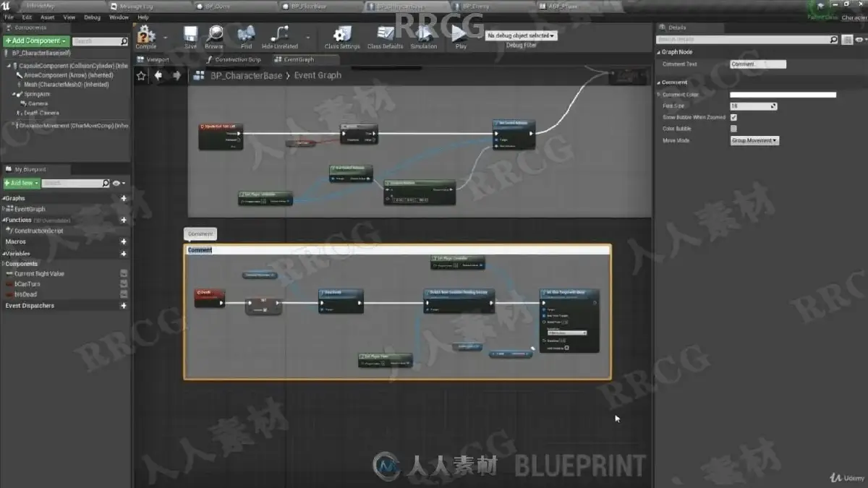The height and width of the screenshot is (488, 868).
Task: Add a new function with plus icon
Action: [x=124, y=220]
